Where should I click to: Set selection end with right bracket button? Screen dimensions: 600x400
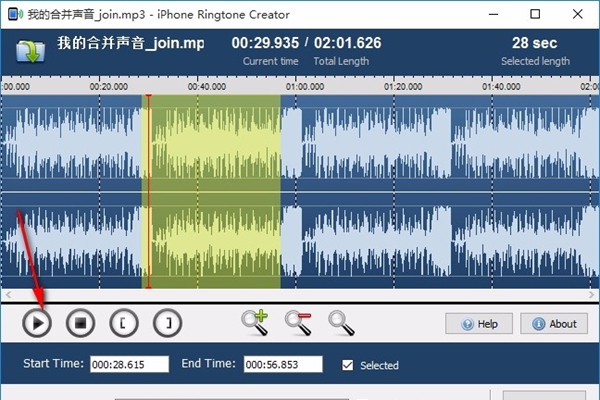(168, 323)
